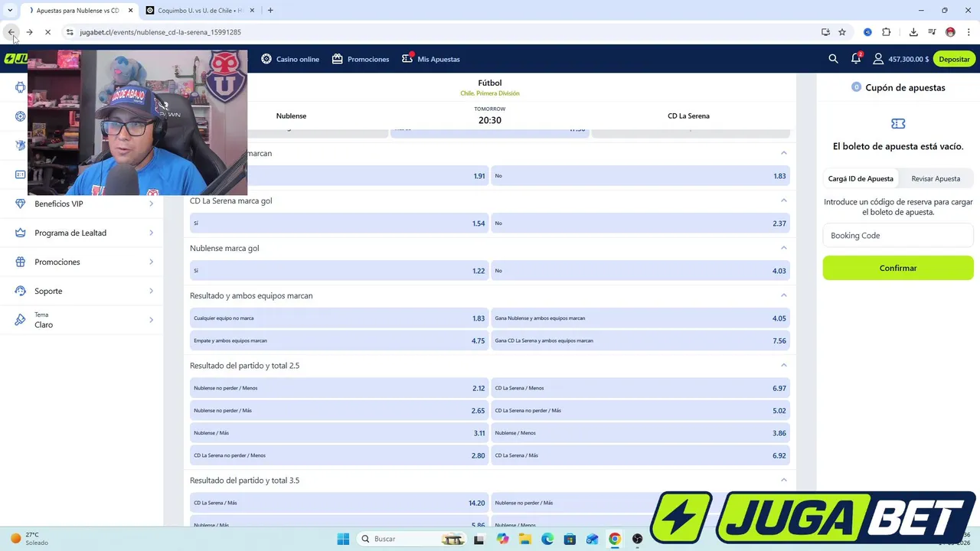Open a new browser tab
This screenshot has height=551, width=980.
pos(270,11)
